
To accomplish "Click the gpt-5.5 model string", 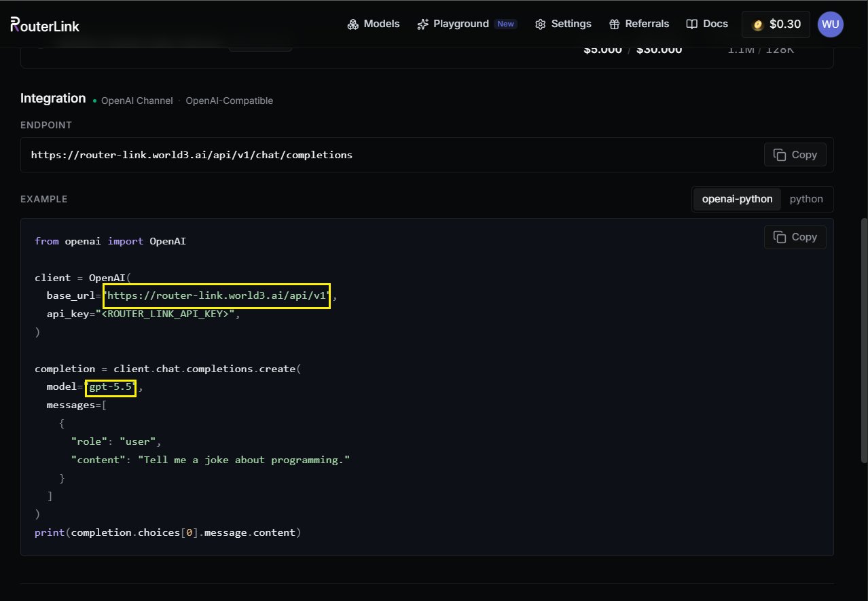I will (111, 387).
